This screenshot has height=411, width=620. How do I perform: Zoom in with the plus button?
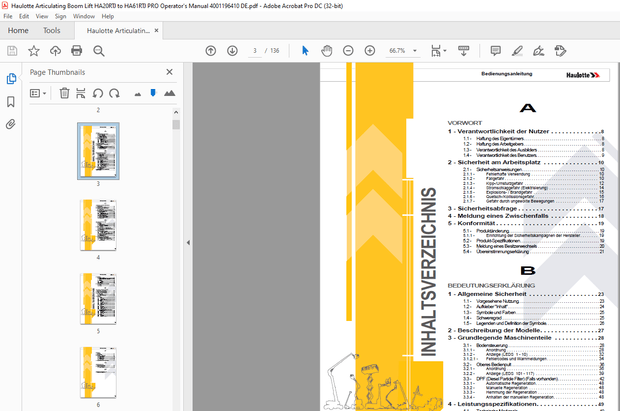[370, 51]
